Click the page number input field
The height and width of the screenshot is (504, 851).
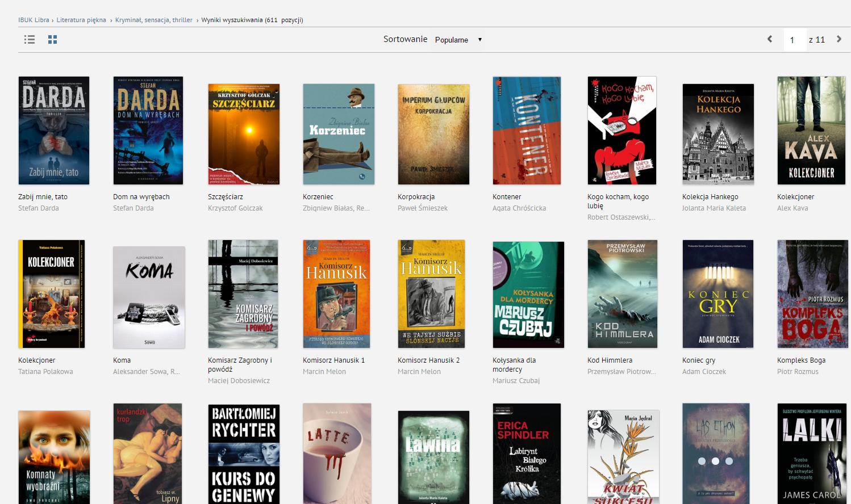click(x=794, y=40)
